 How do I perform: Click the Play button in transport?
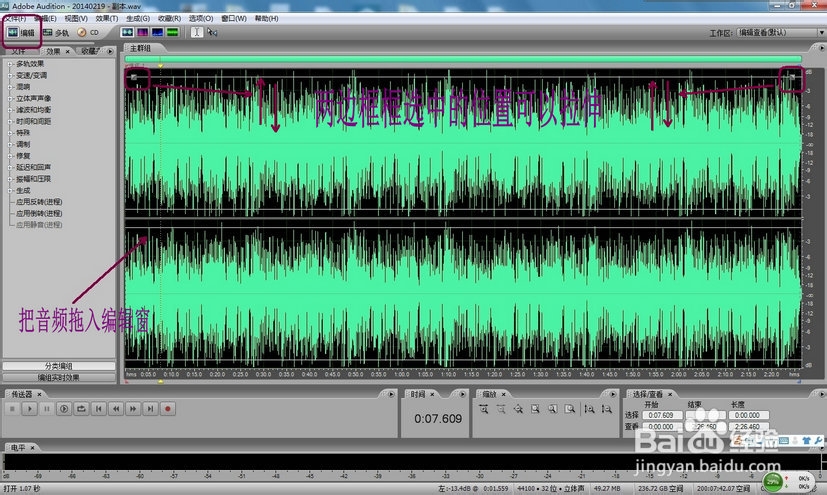coord(30,409)
